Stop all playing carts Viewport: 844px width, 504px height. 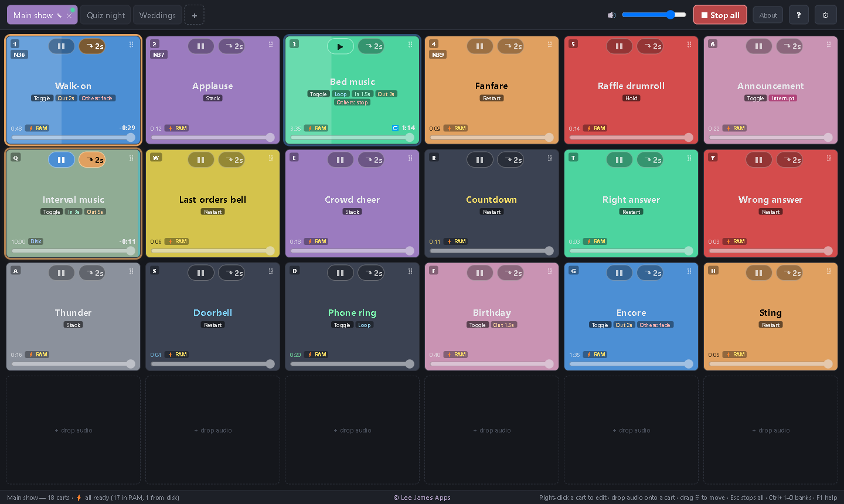[720, 15]
